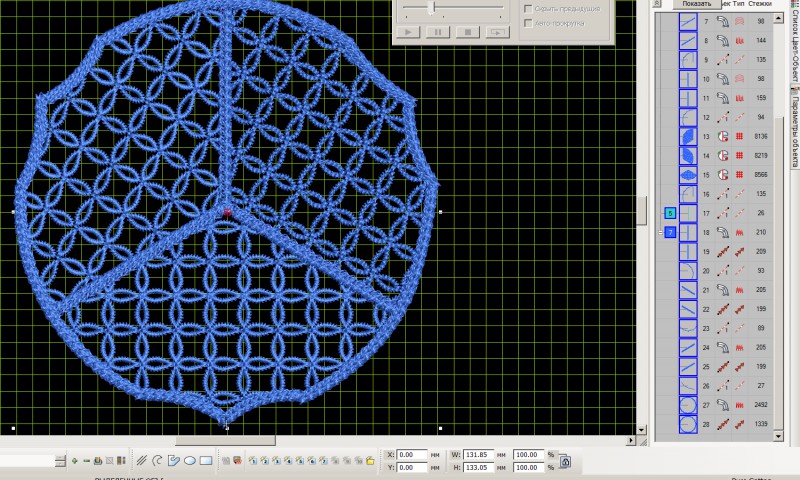Image resolution: width=800 pixels, height=480 pixels.
Task: Click the yellow lock icon in bottom toolbar
Action: [370, 461]
